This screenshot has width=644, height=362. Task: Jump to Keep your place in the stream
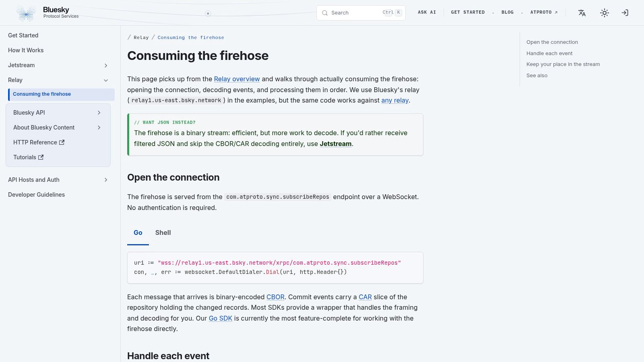point(563,64)
